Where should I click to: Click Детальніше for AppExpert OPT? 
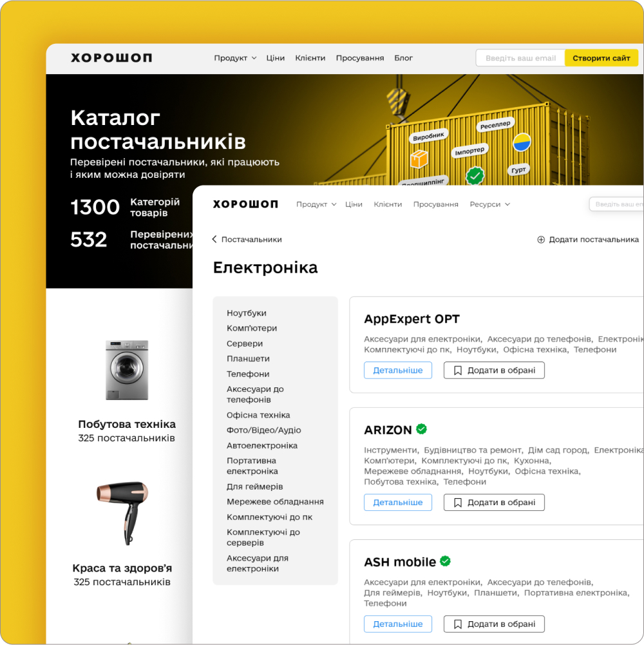click(x=397, y=371)
